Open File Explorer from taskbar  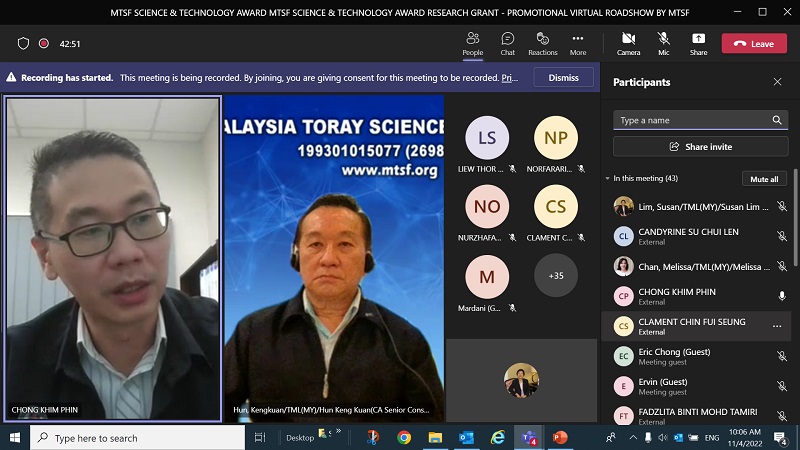435,437
